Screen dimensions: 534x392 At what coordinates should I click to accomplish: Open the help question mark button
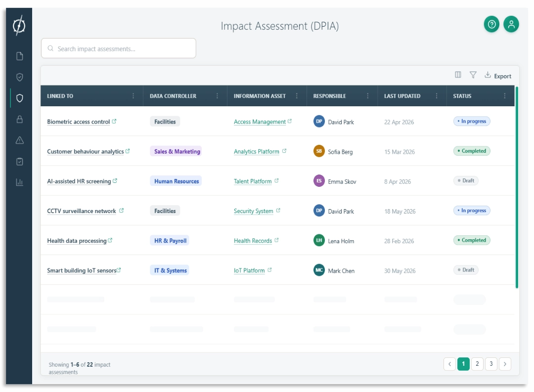point(491,24)
